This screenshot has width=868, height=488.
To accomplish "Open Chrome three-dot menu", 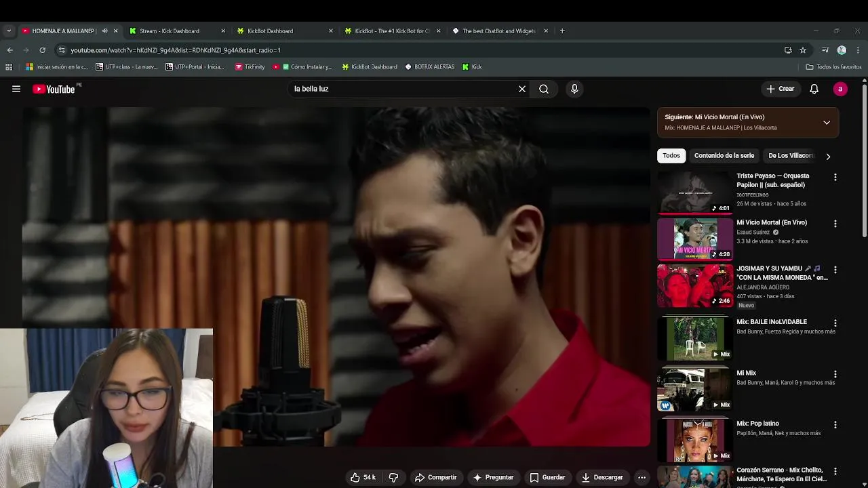I will 857,50.
